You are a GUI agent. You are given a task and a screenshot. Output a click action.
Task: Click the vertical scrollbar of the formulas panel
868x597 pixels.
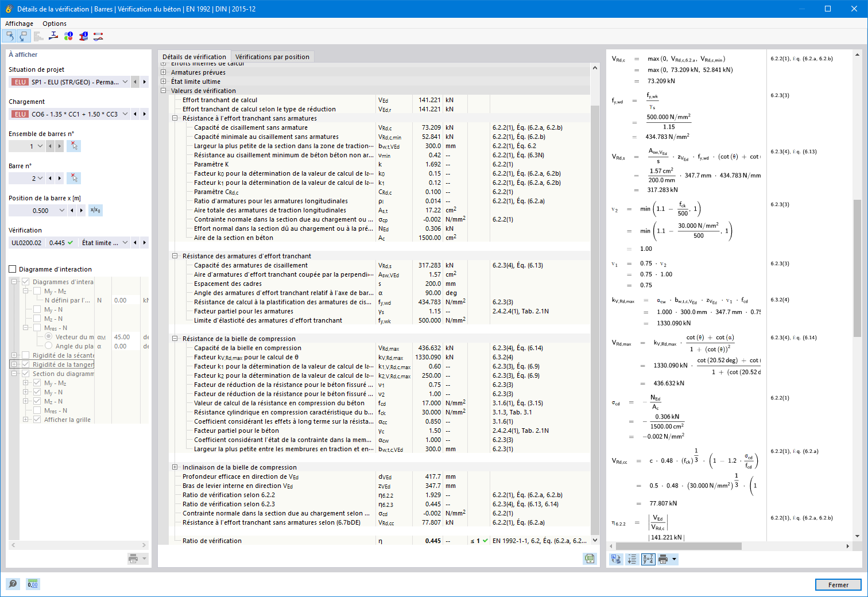(x=857, y=268)
